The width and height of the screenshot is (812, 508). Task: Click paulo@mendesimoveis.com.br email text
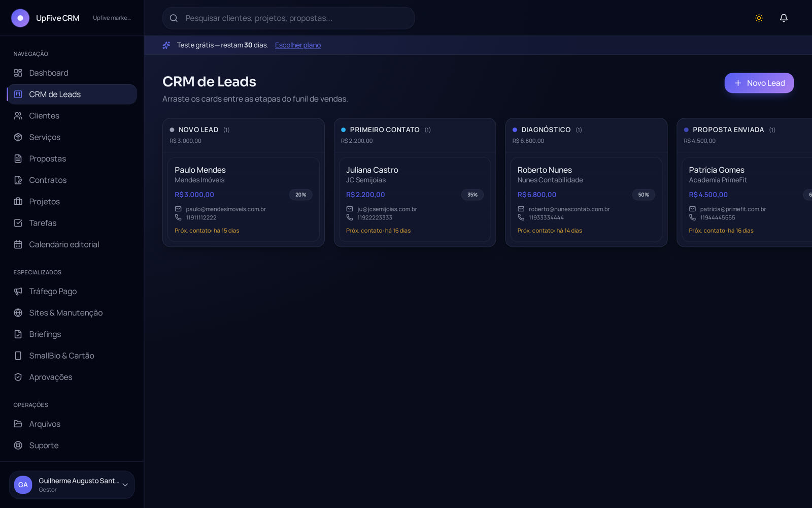tap(226, 209)
